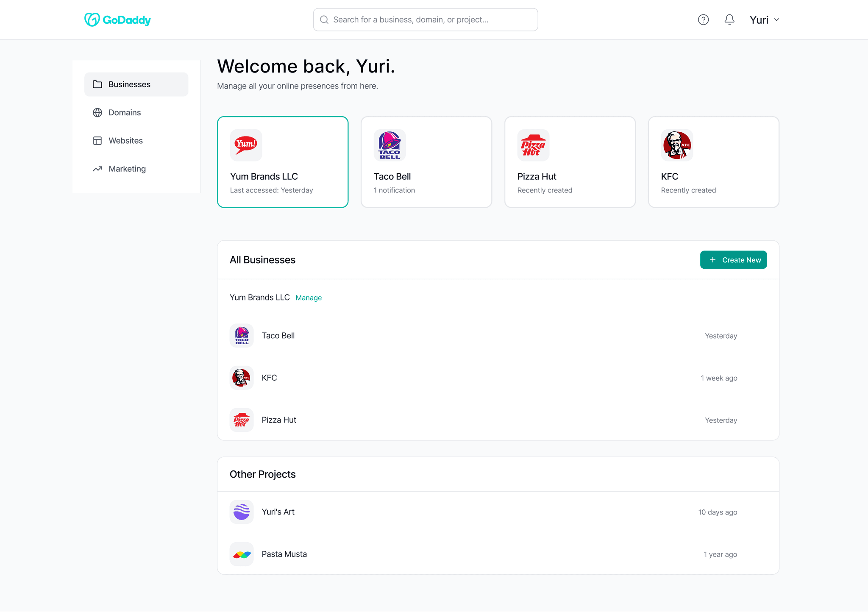Click the Yuri's Art project icon
Screen dimensions: 868x612
click(x=242, y=512)
